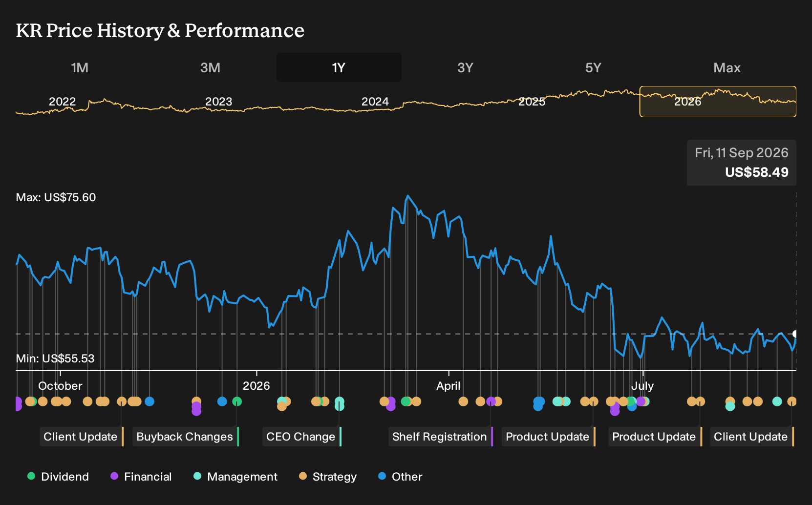Viewport: 812px width, 505px height.
Task: Click the lowest purple dot just before July
Action: (x=615, y=411)
